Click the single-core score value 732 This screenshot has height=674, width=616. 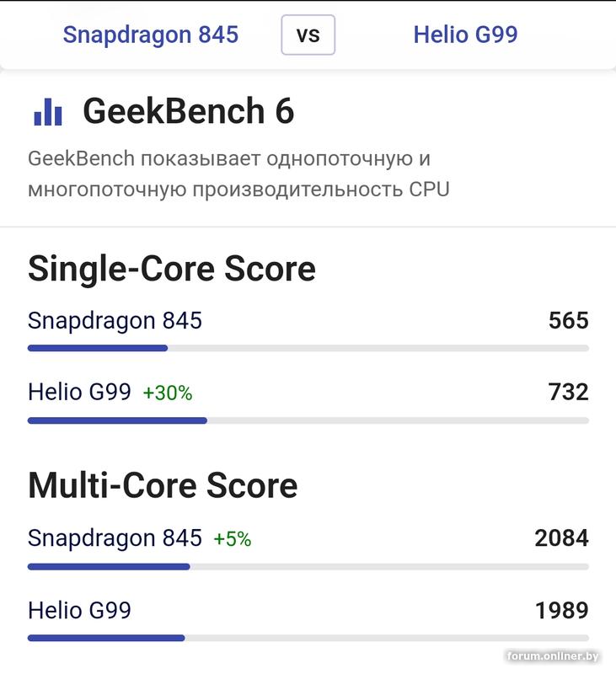(x=568, y=393)
